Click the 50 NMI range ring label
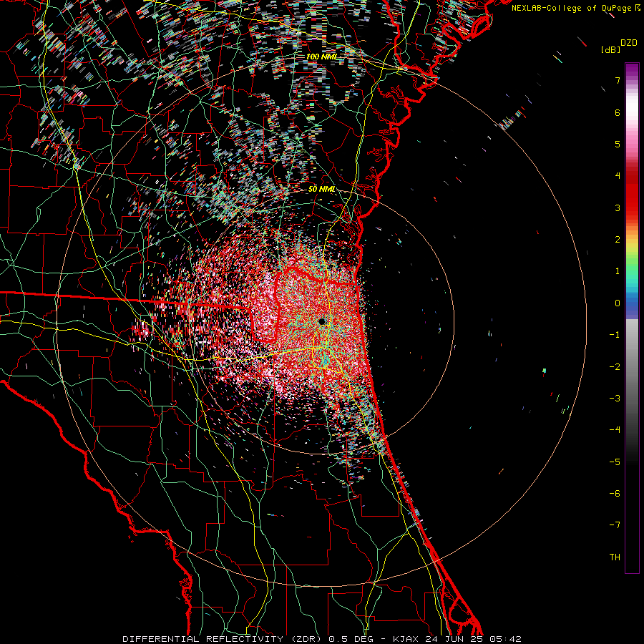This screenshot has width=644, height=644. 321,189
